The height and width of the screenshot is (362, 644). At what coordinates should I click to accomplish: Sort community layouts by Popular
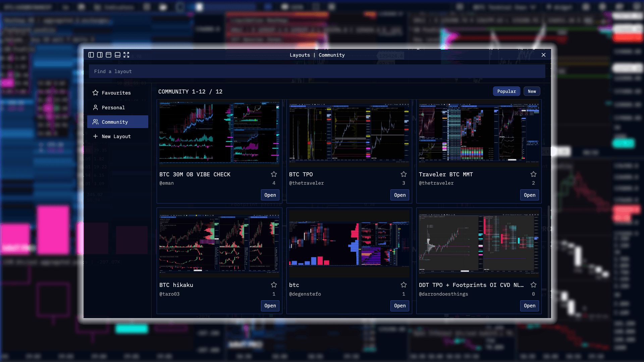tap(506, 92)
